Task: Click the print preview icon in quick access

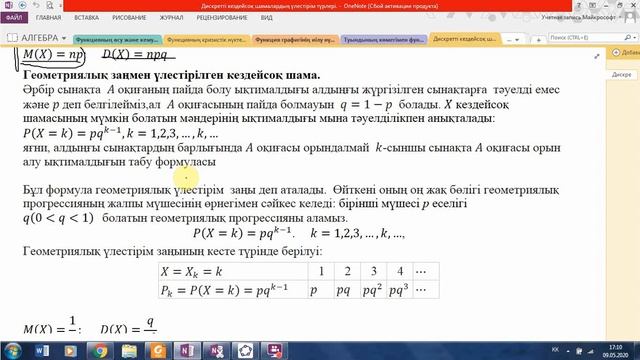Action: pyautogui.click(x=50, y=5)
